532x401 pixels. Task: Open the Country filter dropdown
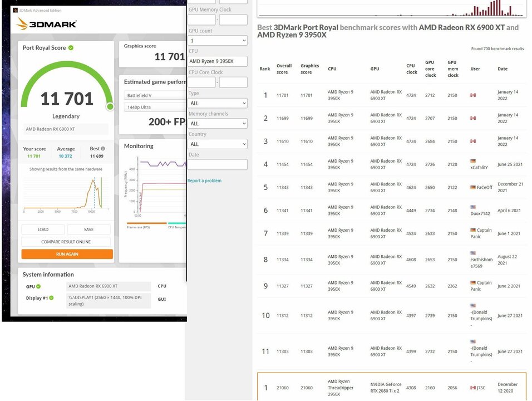click(x=217, y=144)
